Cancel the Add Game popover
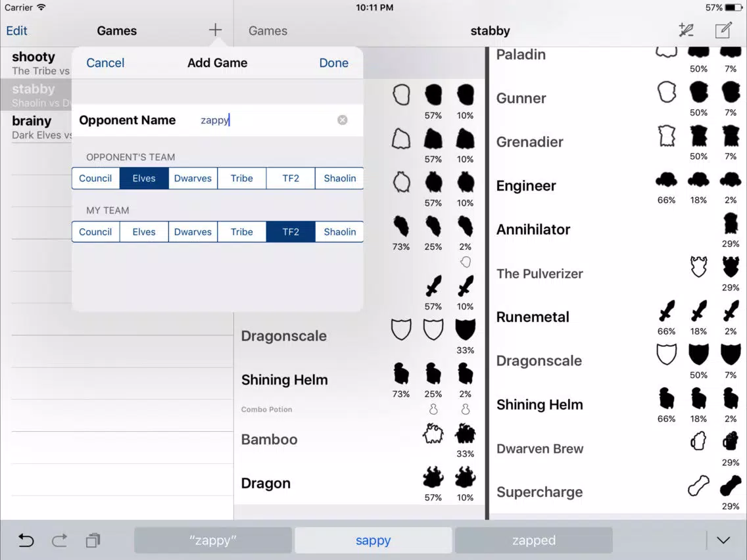The width and height of the screenshot is (747, 560). (105, 63)
